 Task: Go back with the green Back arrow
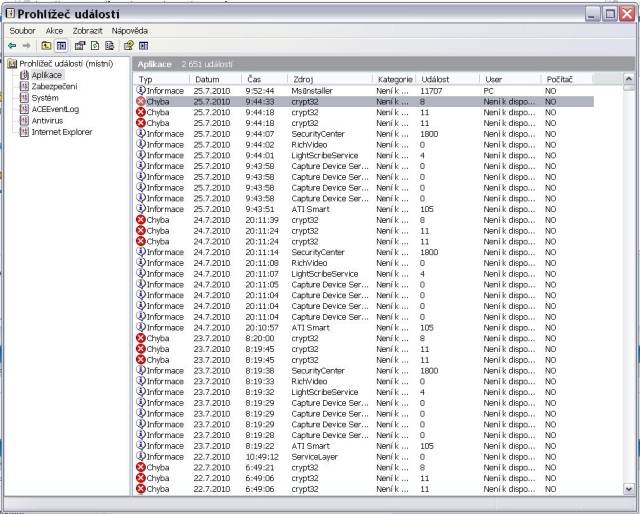12,46
